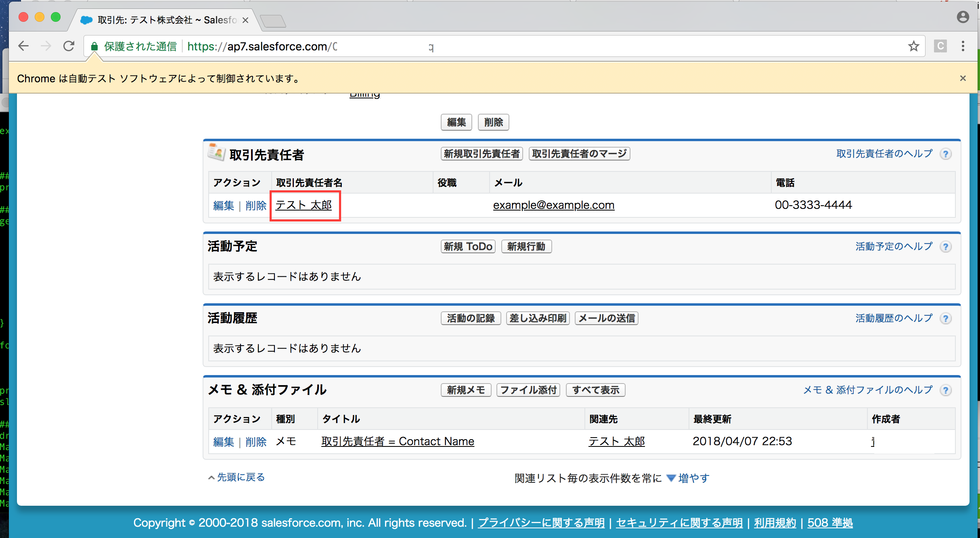Click 新規メモ button
Image resolution: width=980 pixels, height=538 pixels.
coord(466,390)
